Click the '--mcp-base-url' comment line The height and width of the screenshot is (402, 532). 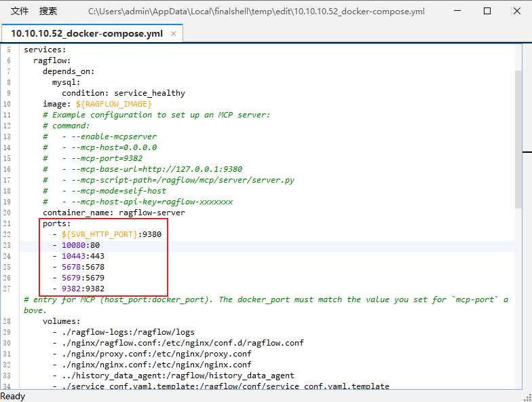click(142, 169)
